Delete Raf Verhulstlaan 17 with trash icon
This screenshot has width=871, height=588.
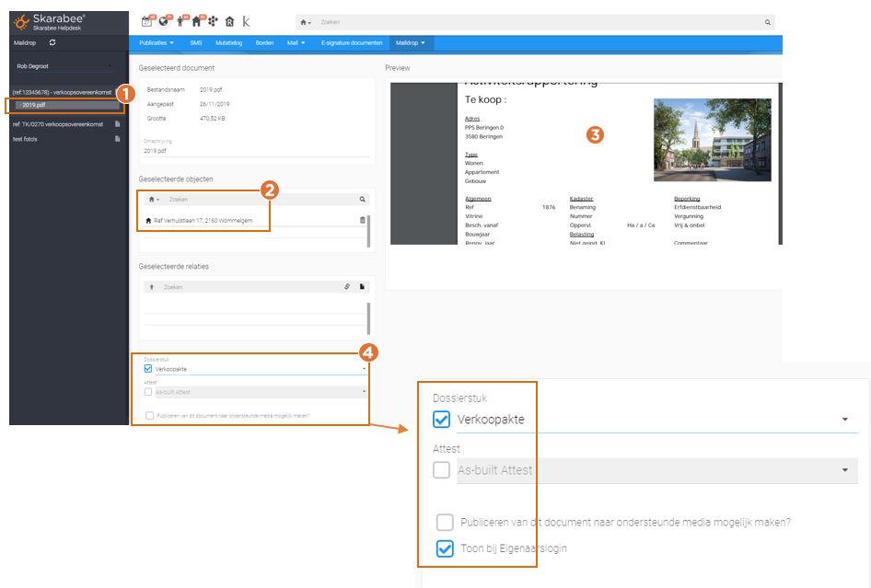363,220
